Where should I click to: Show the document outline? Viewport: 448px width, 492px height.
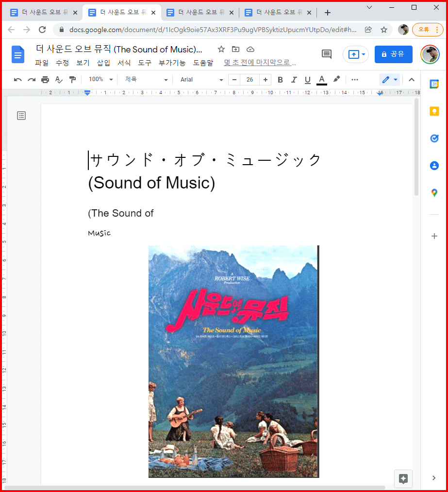21,116
